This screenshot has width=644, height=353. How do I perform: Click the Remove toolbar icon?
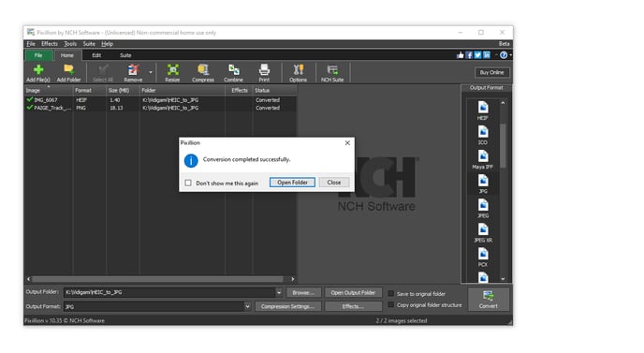[x=133, y=73]
